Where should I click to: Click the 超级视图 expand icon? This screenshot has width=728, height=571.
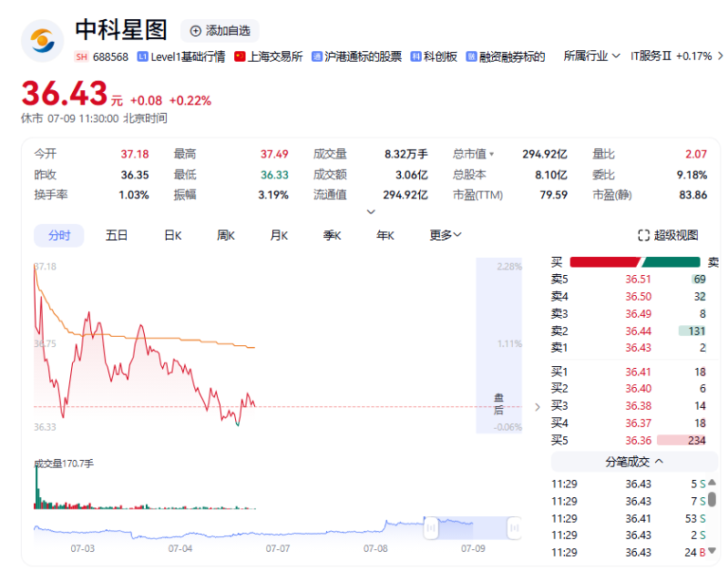[x=643, y=235]
